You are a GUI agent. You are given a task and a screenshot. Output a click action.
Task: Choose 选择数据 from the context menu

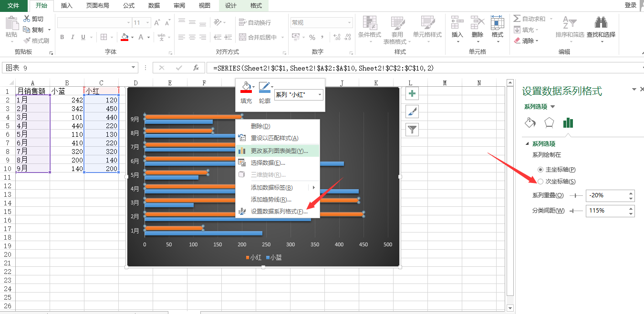click(278, 162)
